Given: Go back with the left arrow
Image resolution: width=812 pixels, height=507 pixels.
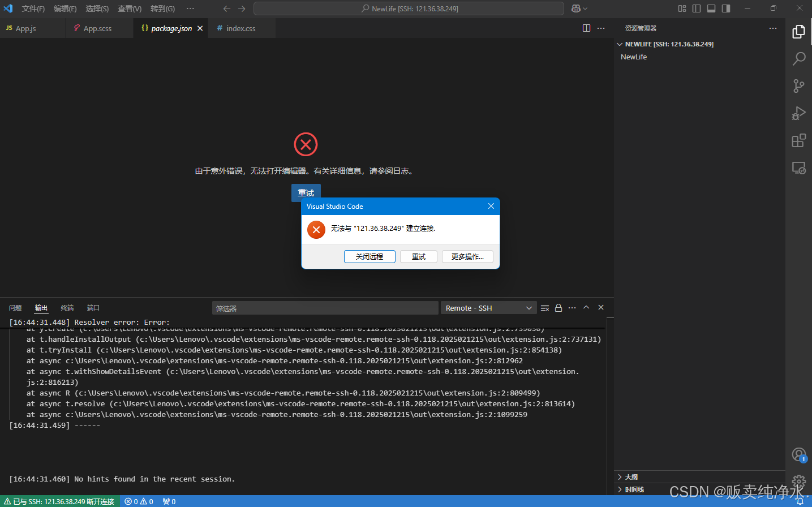Looking at the screenshot, I should click(227, 8).
